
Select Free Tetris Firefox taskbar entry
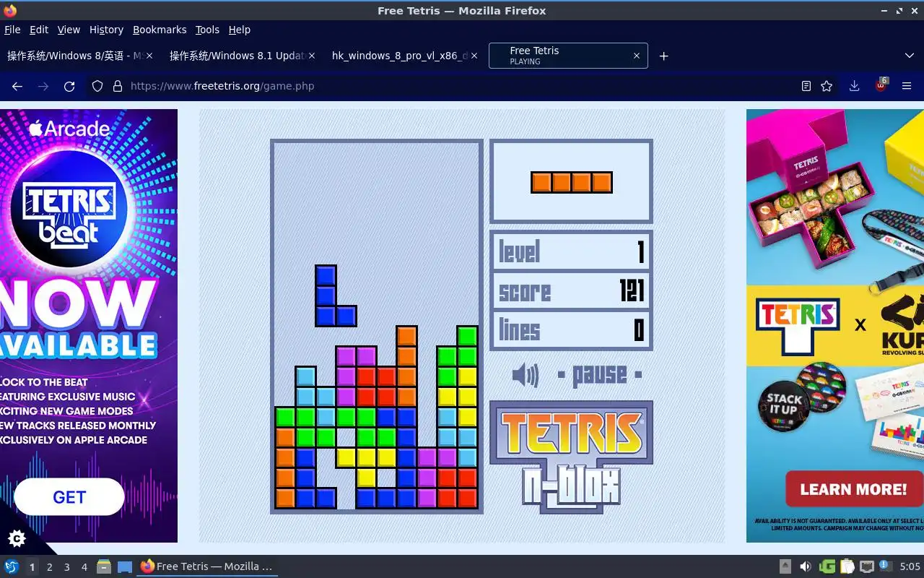click(207, 567)
